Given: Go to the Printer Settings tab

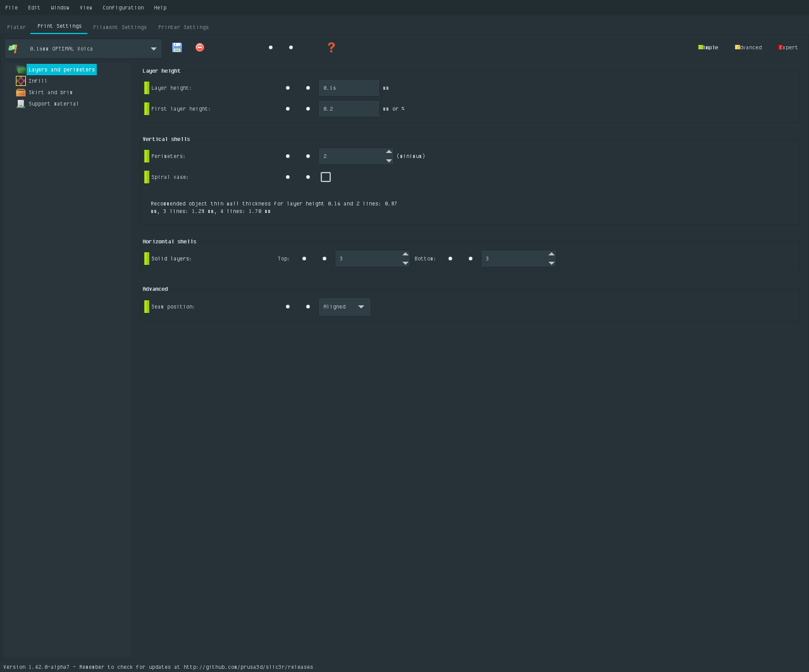Looking at the screenshot, I should pos(183,27).
